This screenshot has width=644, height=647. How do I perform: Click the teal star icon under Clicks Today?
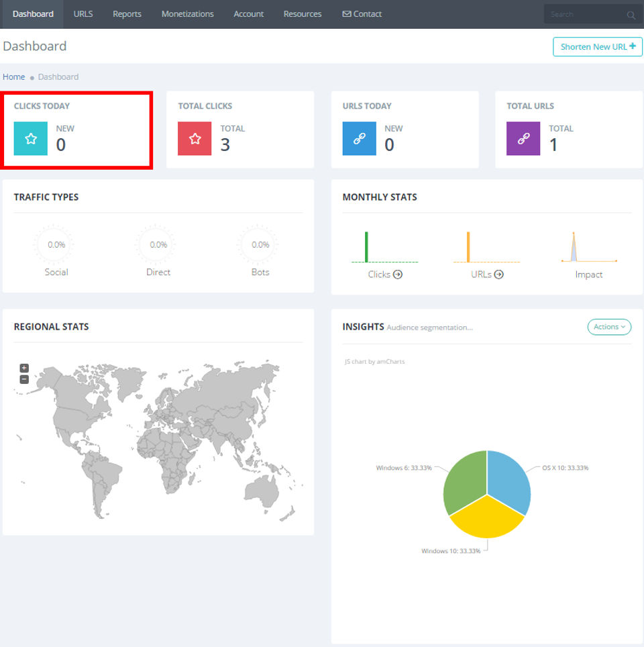click(x=31, y=138)
